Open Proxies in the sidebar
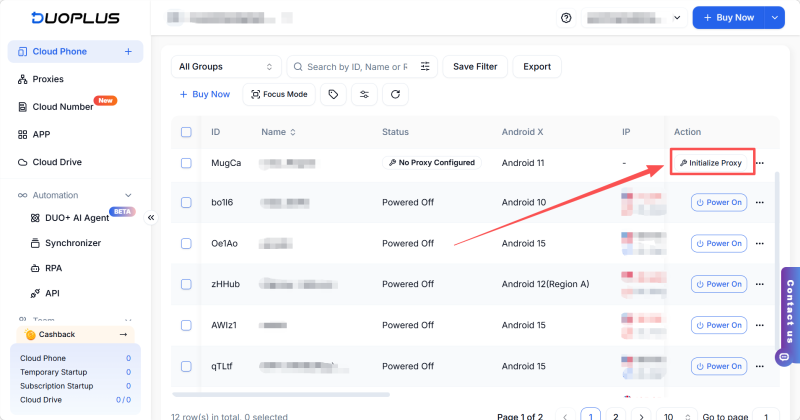800x420 pixels. pyautogui.click(x=47, y=79)
